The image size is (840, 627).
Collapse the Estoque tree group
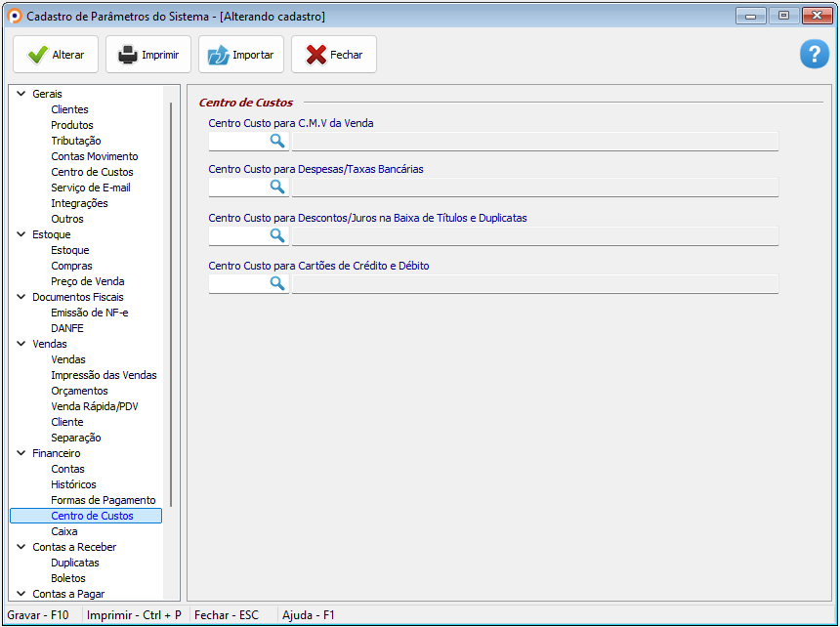(21, 234)
